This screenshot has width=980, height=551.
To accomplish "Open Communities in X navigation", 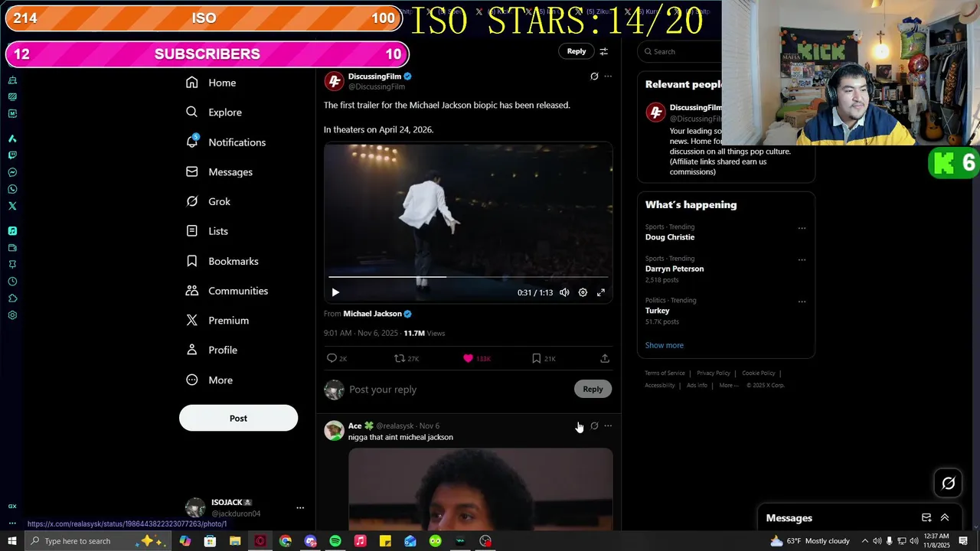I will tap(227, 291).
